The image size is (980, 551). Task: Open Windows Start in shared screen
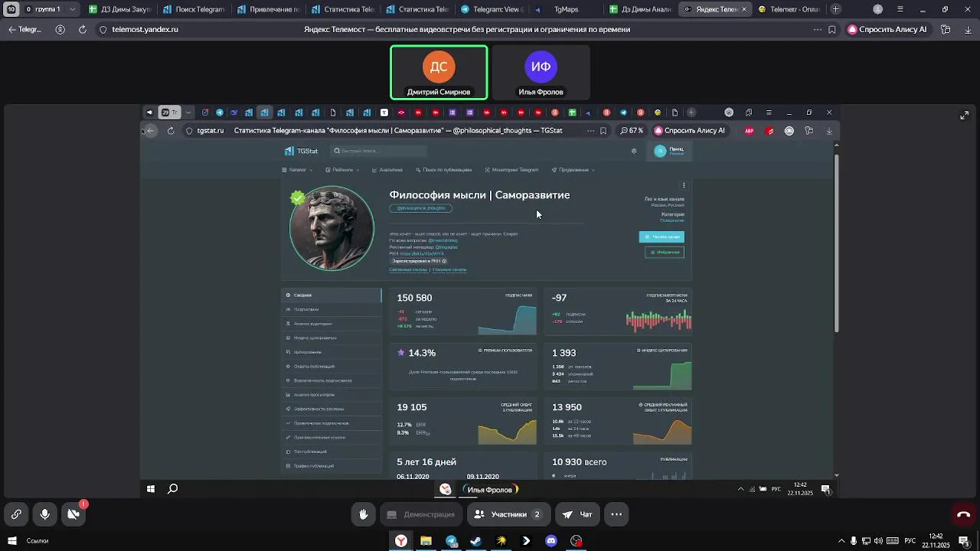point(151,489)
